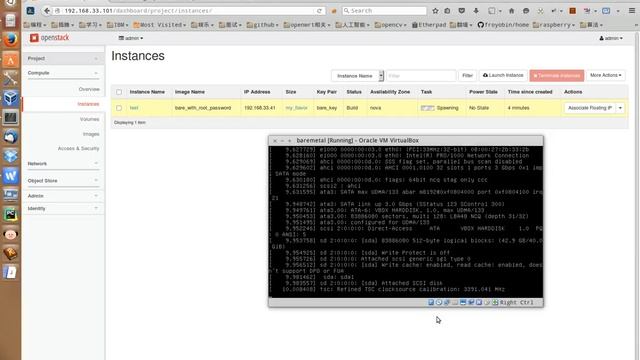Viewport: 640px width, 360px height.
Task: Click the hard disk activity icon in VirtualBox status bar
Action: point(431,302)
